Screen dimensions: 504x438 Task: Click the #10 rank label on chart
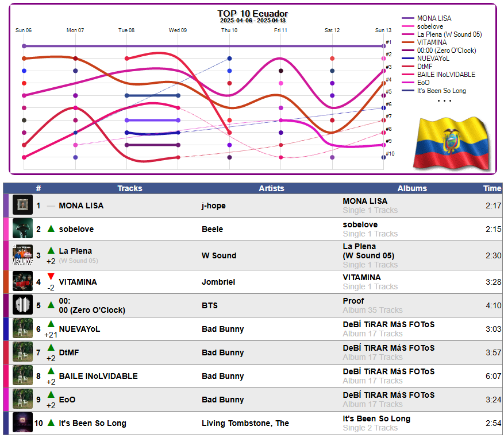coord(390,153)
